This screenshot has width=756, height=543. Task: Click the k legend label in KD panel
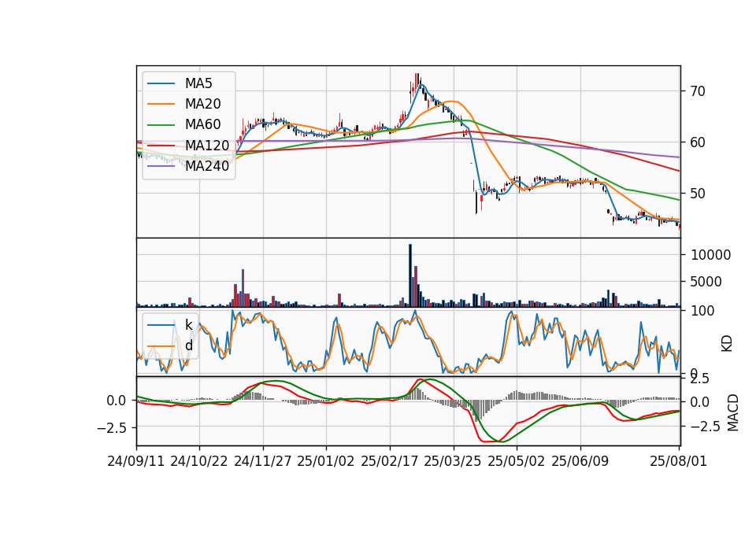coord(188,325)
